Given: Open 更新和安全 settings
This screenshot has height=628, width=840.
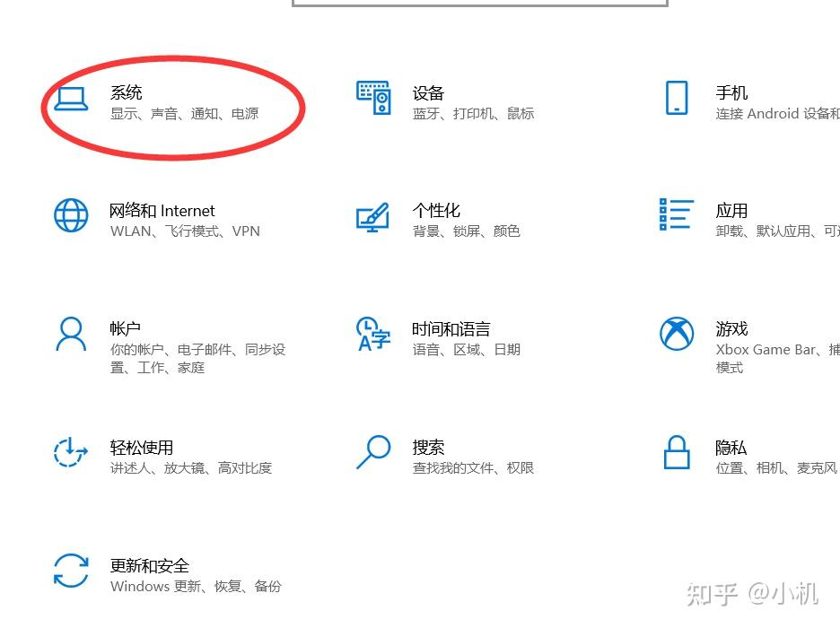Looking at the screenshot, I should 151,566.
